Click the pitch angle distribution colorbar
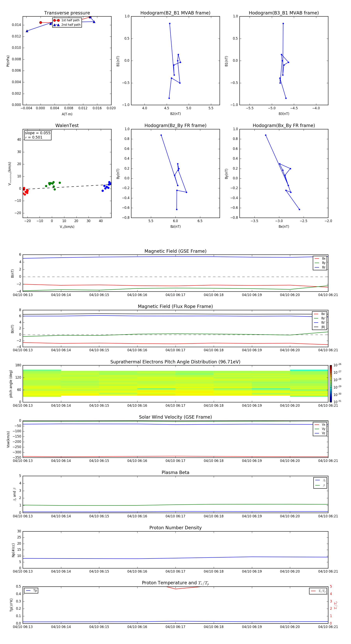Viewport: 351px width, 644px height. pyautogui.click(x=331, y=384)
